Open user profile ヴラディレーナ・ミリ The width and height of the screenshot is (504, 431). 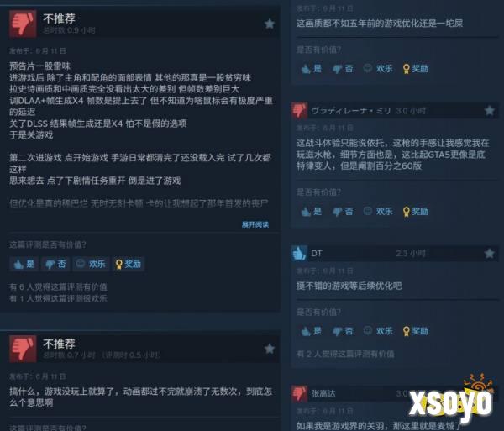tap(351, 111)
